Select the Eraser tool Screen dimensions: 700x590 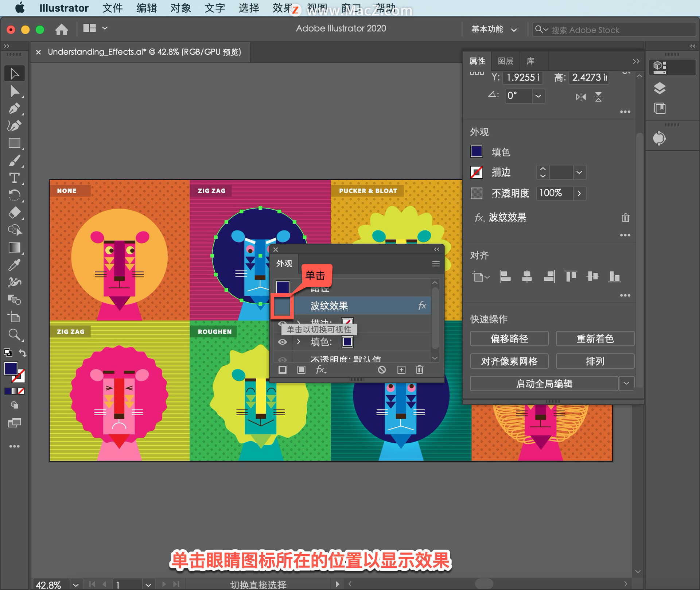point(15,213)
